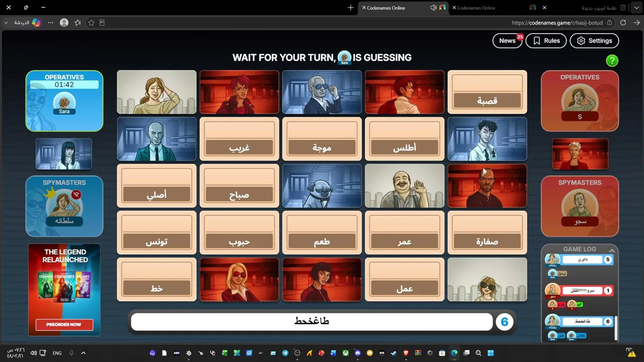Open browser more options menu
The width and height of the screenshot is (644, 362).
(x=50, y=23)
